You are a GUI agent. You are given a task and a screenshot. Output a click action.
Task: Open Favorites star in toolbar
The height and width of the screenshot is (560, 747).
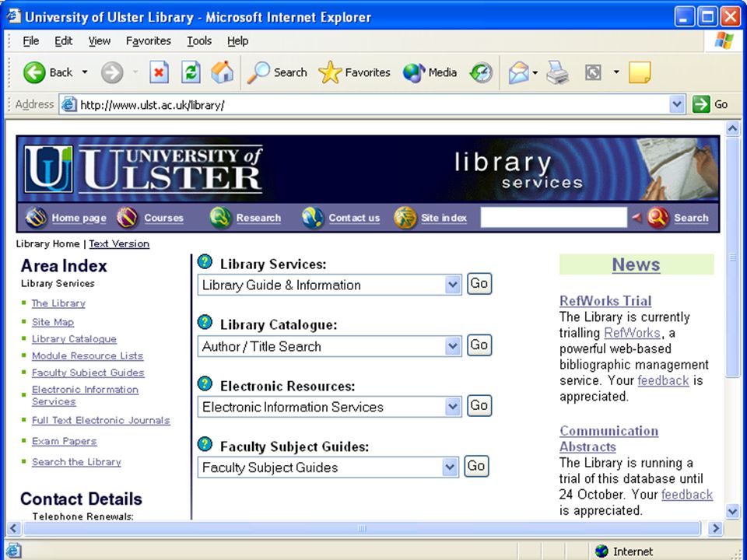(330, 72)
